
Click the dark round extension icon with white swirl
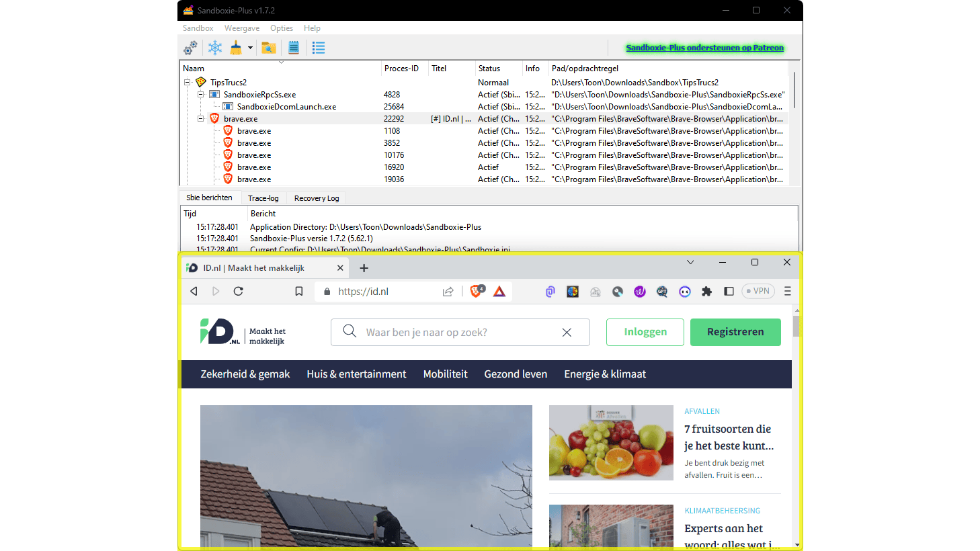click(x=618, y=292)
